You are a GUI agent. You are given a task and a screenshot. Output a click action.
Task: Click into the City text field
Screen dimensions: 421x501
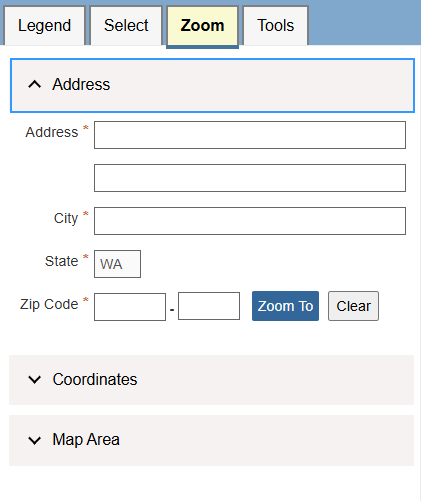click(250, 221)
